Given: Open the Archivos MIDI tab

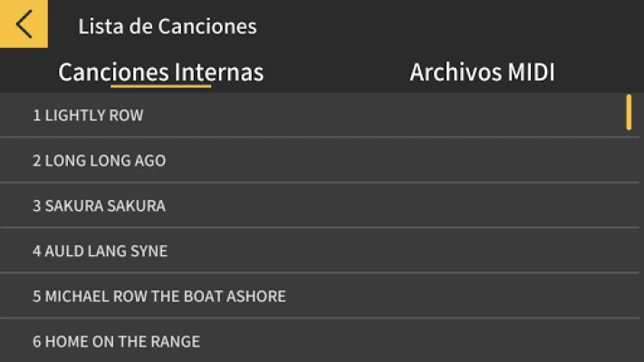Looking at the screenshot, I should [x=482, y=72].
